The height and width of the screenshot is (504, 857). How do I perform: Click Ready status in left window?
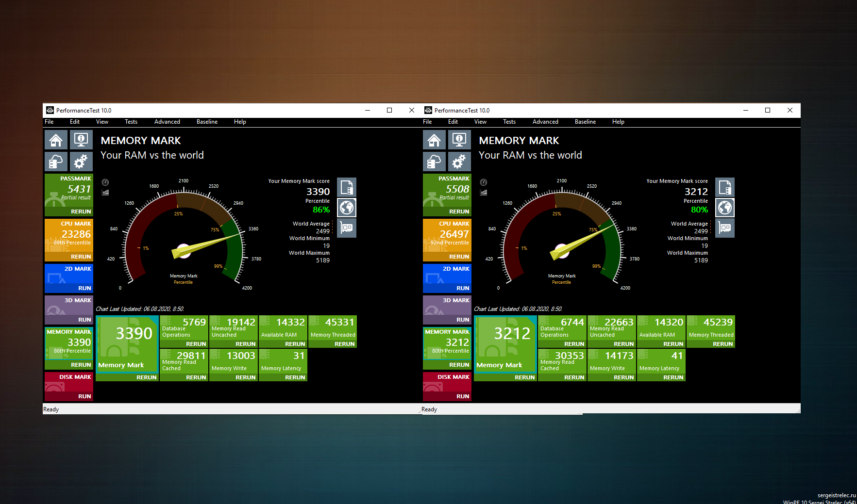click(51, 409)
